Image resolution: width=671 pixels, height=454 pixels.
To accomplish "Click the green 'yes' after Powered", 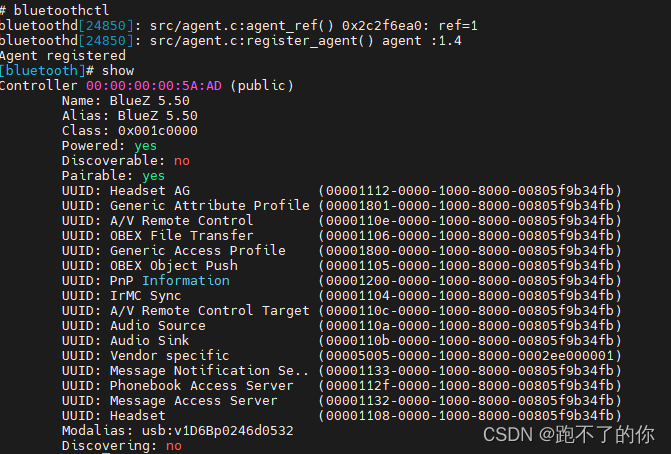I will pyautogui.click(x=145, y=146).
